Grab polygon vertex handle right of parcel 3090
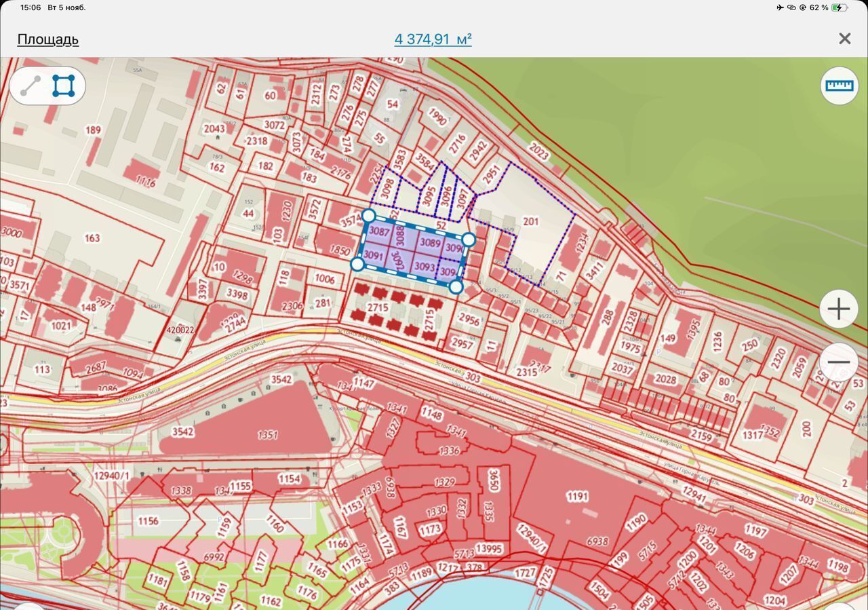Image resolution: width=868 pixels, height=610 pixels. coord(469,240)
